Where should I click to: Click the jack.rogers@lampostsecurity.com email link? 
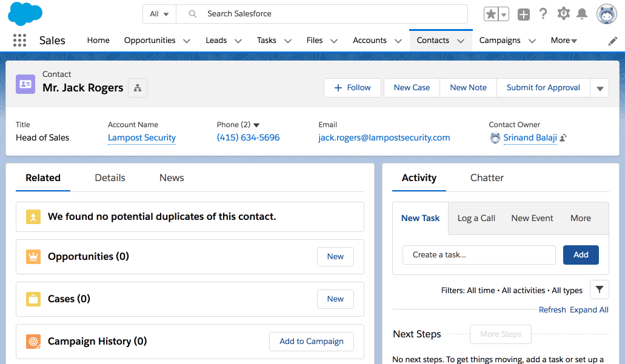click(x=384, y=138)
